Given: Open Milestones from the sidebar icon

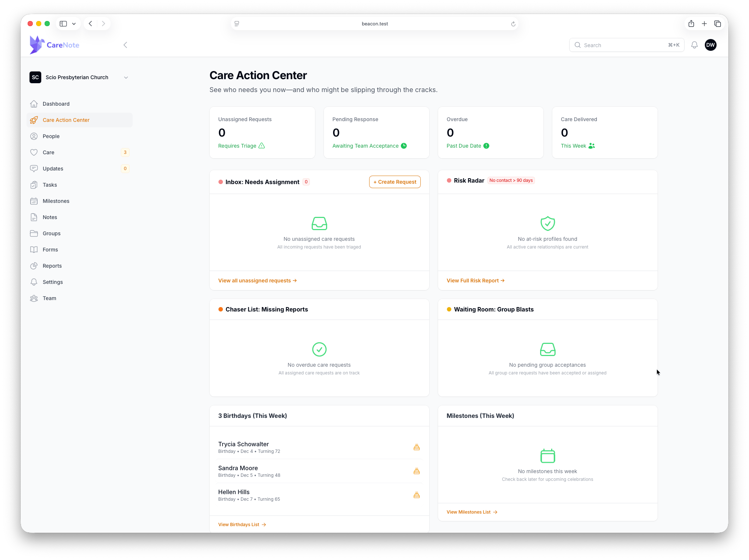Looking at the screenshot, I should point(34,201).
